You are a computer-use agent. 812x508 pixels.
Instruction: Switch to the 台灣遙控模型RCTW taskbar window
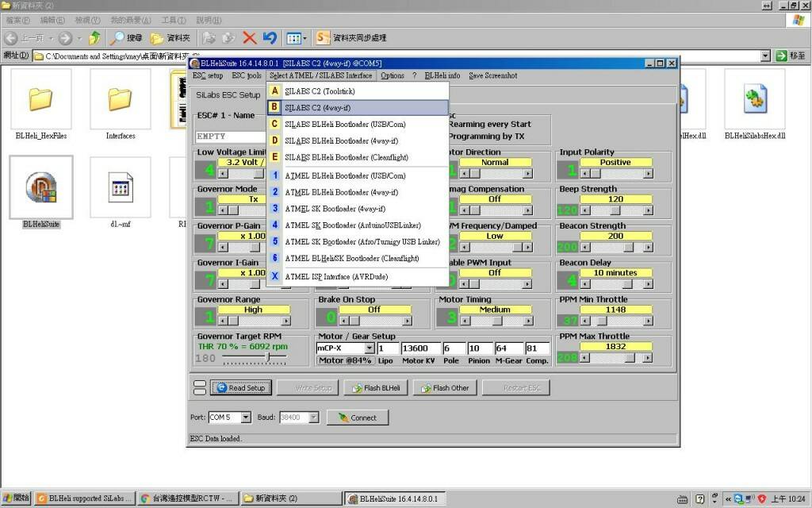click(x=187, y=498)
